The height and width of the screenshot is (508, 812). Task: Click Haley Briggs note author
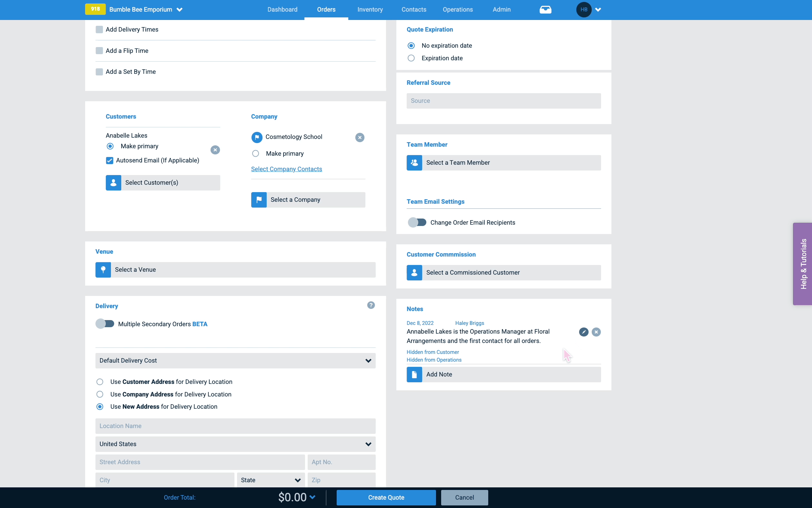tap(470, 323)
